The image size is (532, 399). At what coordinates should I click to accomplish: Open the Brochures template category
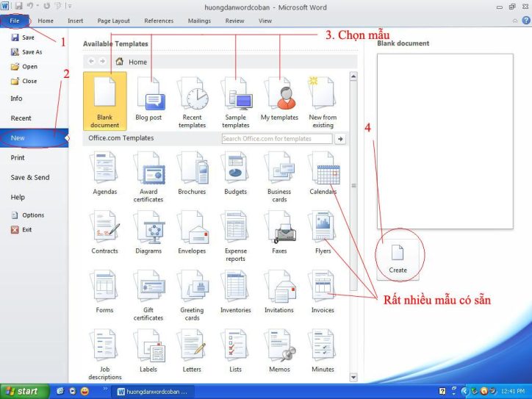(x=192, y=173)
